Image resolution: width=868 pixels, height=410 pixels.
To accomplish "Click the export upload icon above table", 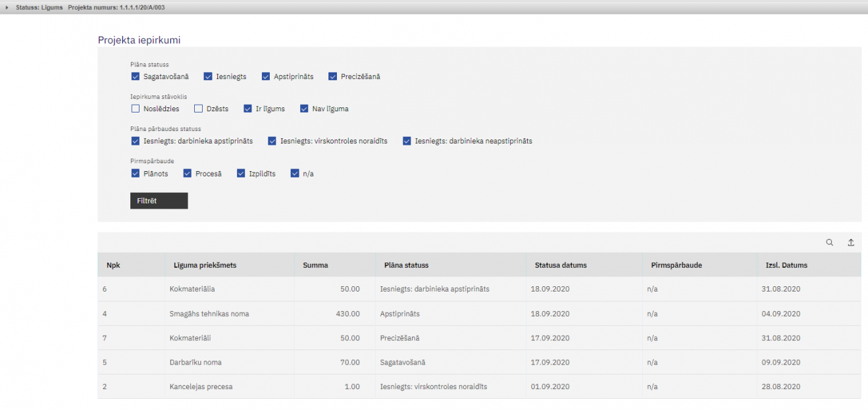I will click(850, 243).
